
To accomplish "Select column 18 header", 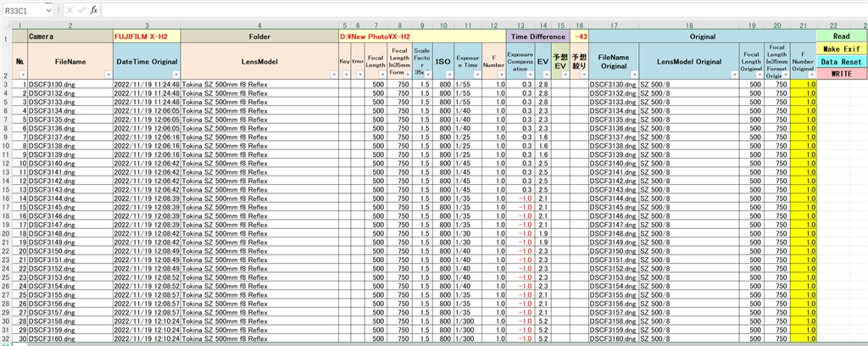I will point(689,25).
